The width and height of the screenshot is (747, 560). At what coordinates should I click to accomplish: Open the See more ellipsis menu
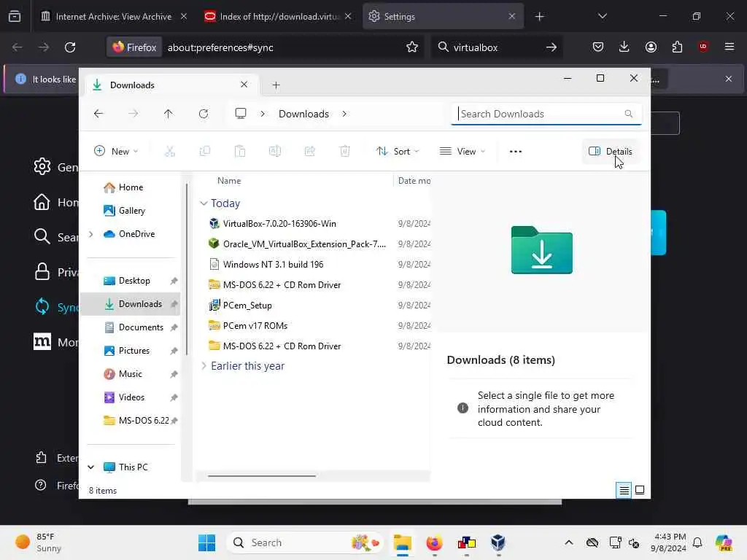pos(516,152)
